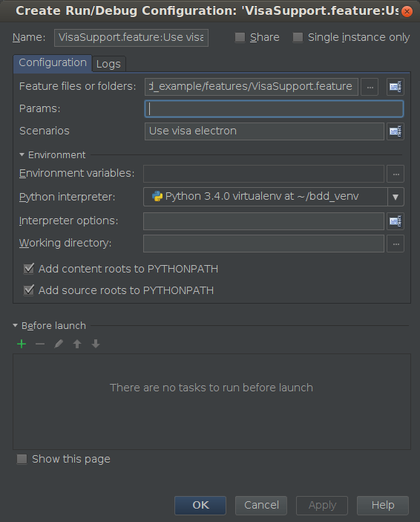Click the pencil edit task icon
The width and height of the screenshot is (420, 522).
pos(59,344)
